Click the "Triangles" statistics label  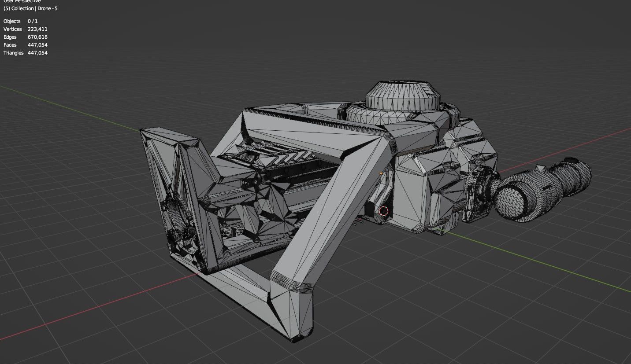pos(14,53)
